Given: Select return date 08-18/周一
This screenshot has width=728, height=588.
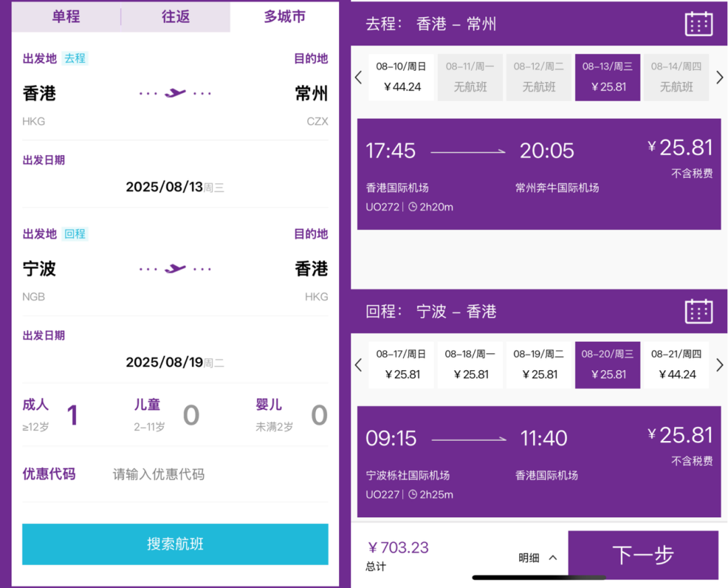Looking at the screenshot, I should coord(470,365).
